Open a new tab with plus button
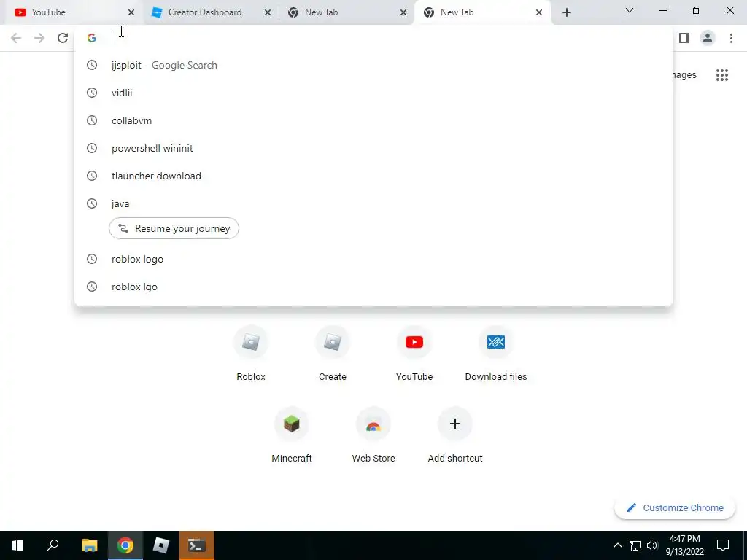The height and width of the screenshot is (560, 747). [566, 12]
